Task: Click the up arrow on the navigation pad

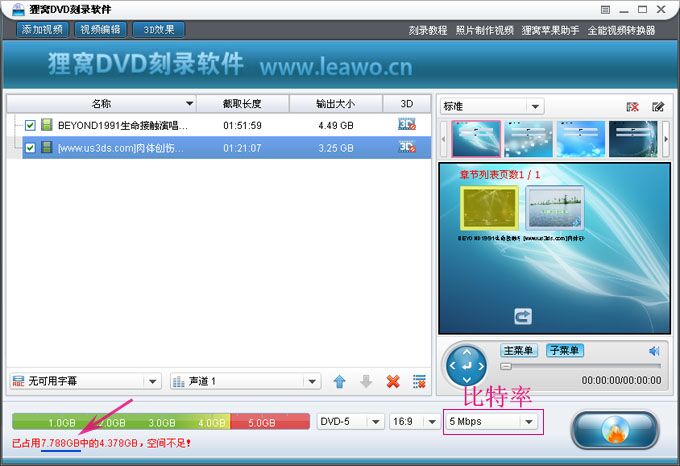Action: pyautogui.click(x=467, y=352)
